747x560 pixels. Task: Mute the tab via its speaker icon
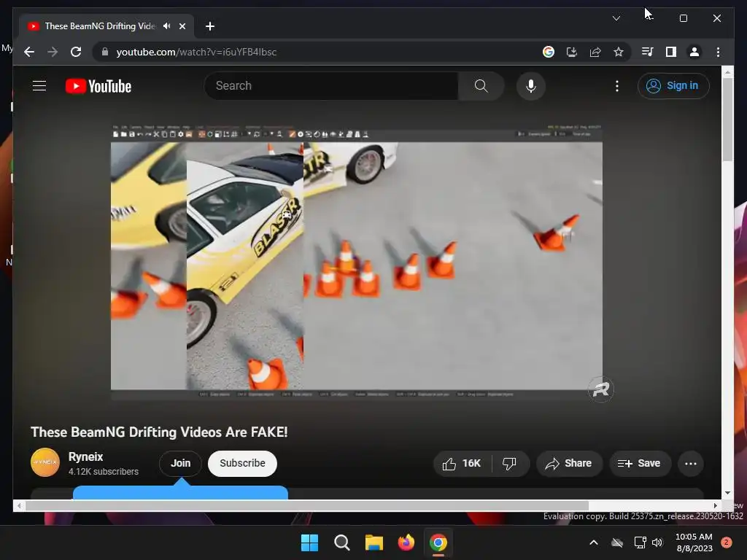(167, 26)
